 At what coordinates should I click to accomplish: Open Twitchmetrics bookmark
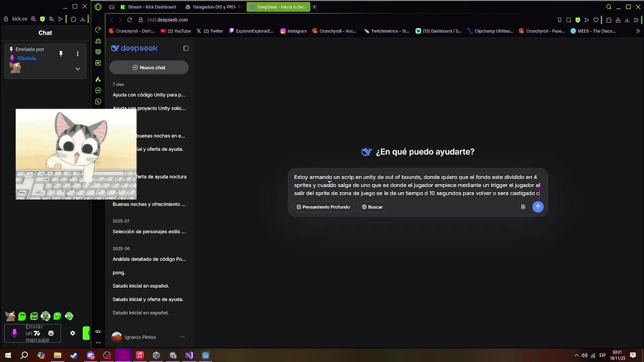[387, 31]
